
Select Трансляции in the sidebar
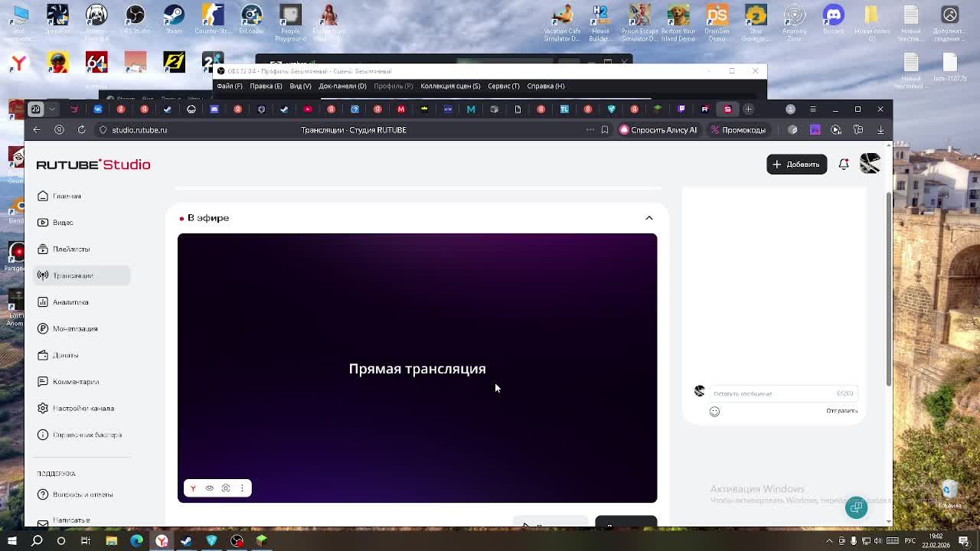[x=82, y=275]
